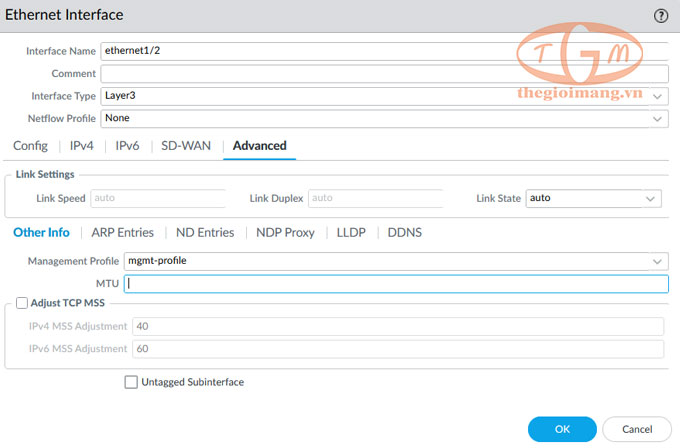Image resolution: width=680 pixels, height=448 pixels.
Task: Click the IPv6 MSS Adjustment field
Action: point(398,349)
